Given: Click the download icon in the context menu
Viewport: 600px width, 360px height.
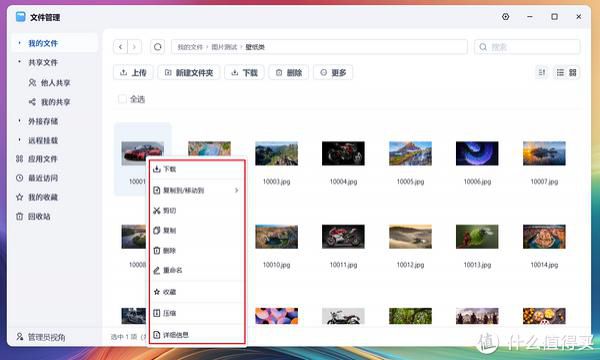Looking at the screenshot, I should click(157, 169).
